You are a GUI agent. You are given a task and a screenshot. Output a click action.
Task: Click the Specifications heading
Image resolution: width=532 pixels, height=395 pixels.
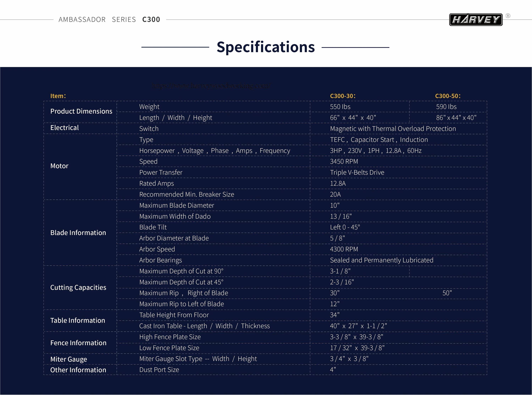[266, 47]
